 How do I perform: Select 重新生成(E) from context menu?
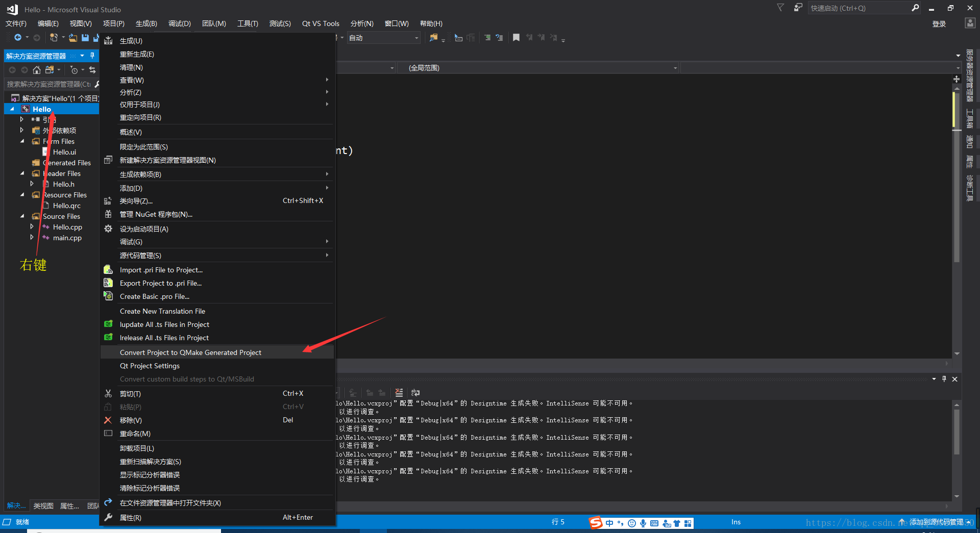click(x=217, y=54)
